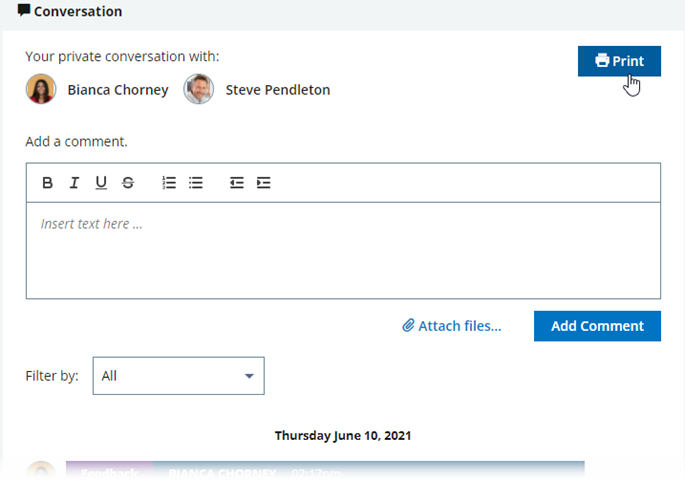Click Bianca Chorney's profile avatar
Image resolution: width=685 pixels, height=481 pixels.
(x=41, y=89)
